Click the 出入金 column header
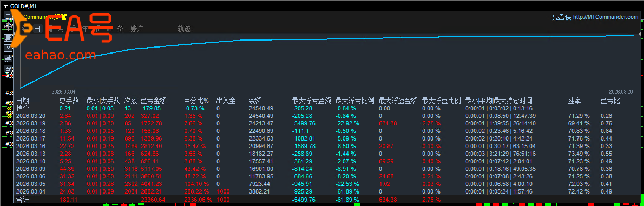Viewport: 644px width, 206px height. [226, 101]
